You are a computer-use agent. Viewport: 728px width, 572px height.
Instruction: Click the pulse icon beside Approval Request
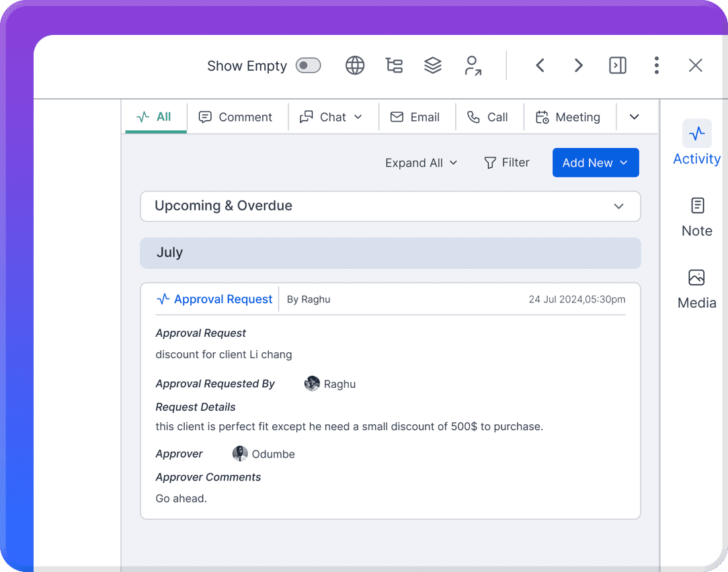pos(163,299)
